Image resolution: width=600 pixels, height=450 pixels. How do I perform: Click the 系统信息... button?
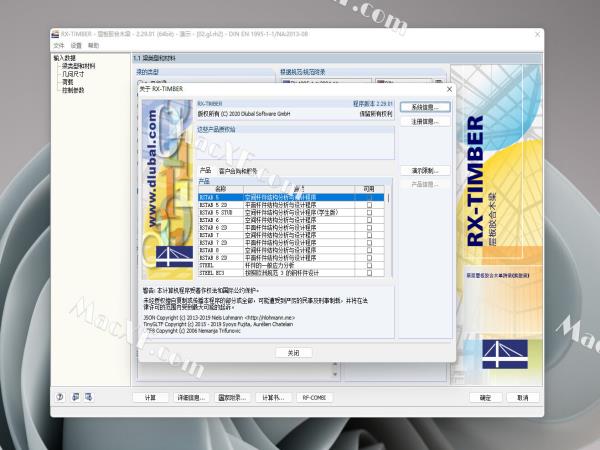click(x=425, y=107)
